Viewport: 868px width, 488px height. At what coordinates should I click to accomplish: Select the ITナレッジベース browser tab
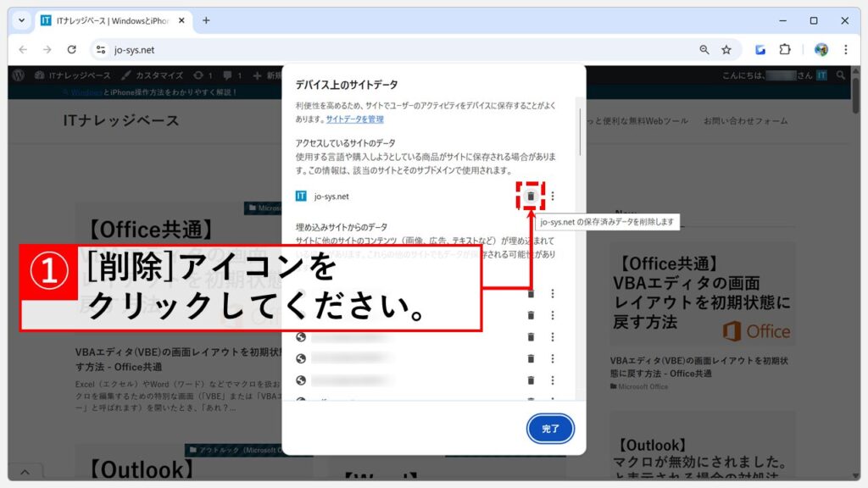pyautogui.click(x=114, y=20)
